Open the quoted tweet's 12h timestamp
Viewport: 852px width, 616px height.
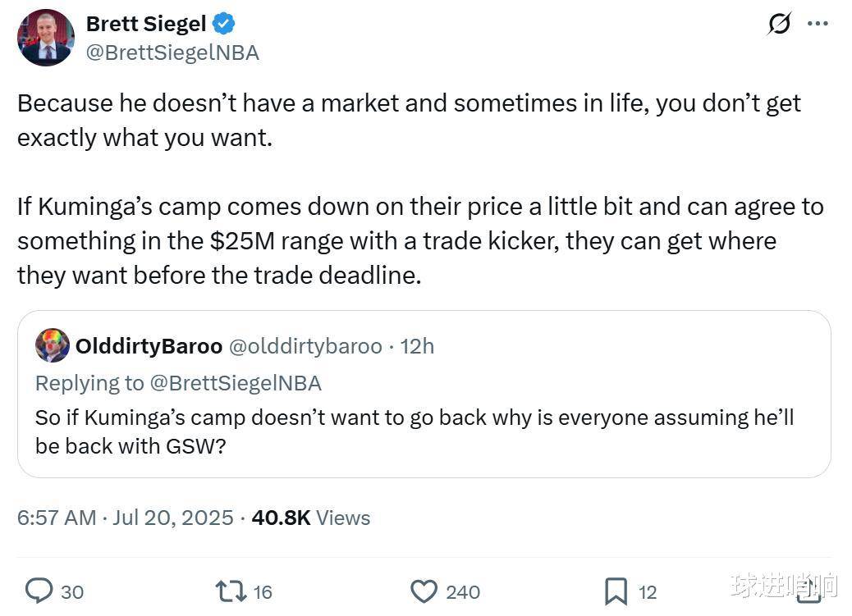point(417,346)
